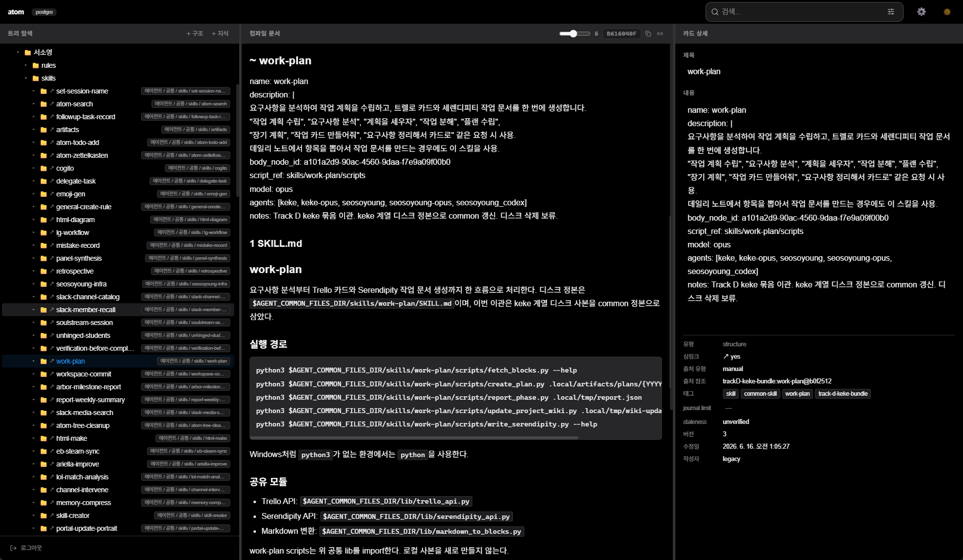Image resolution: width=963 pixels, height=560 pixels.
Task: Collapse the skills folder arrow
Action: [x=26, y=78]
